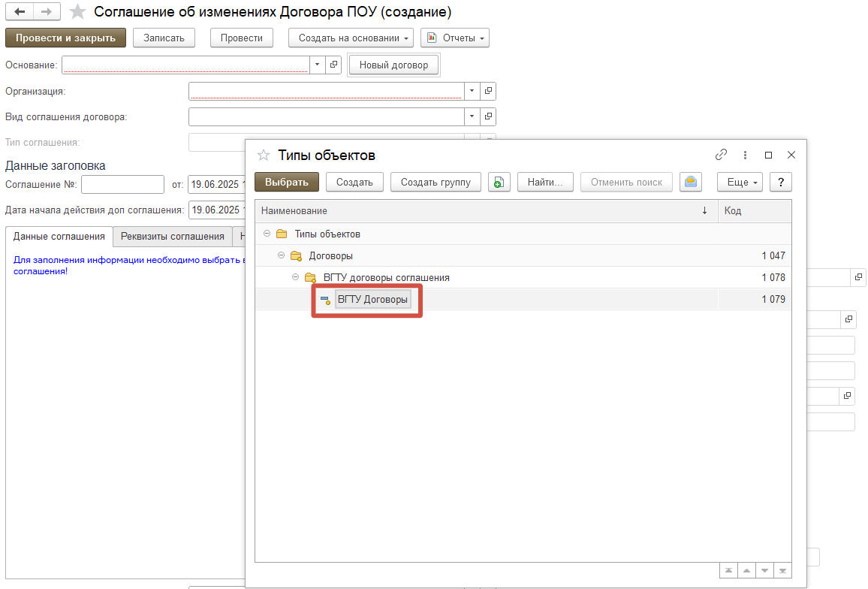The height and width of the screenshot is (589, 868).
Task: Click the copy link icon in dialog
Action: coord(721,155)
